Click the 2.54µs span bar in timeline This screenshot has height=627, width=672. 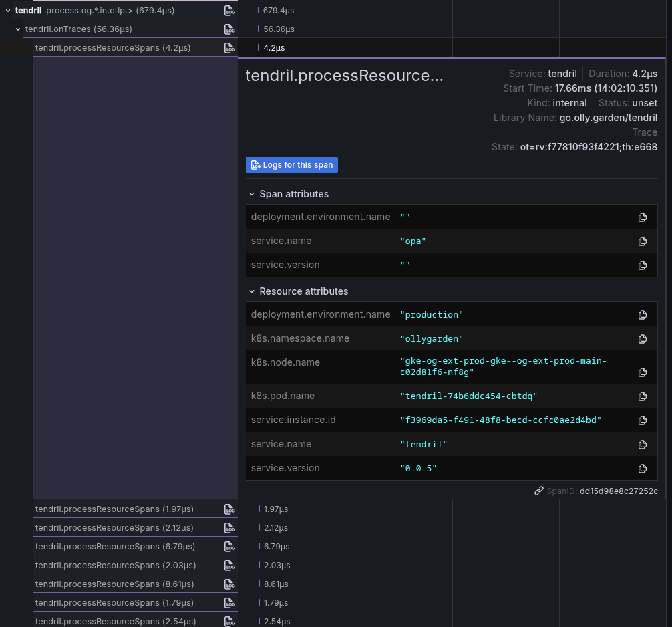pos(259,622)
